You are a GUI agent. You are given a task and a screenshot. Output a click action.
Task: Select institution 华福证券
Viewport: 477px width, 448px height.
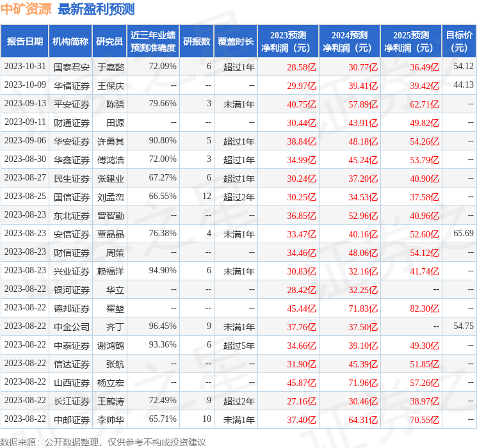[x=72, y=86]
